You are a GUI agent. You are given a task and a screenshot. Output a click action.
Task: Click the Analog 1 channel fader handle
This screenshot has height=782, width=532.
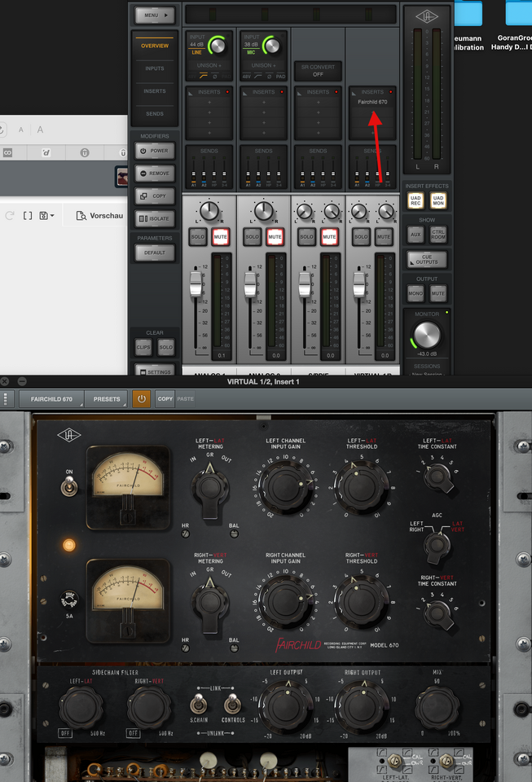point(196,284)
